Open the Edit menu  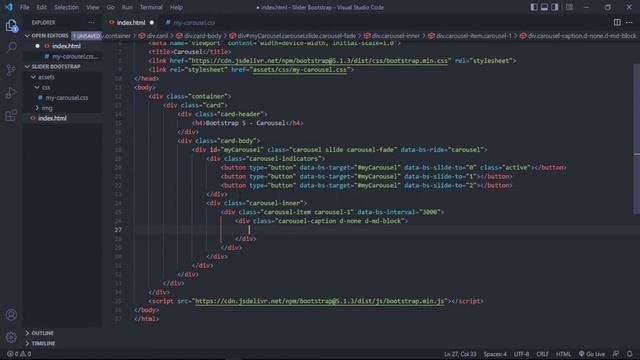tap(41, 7)
